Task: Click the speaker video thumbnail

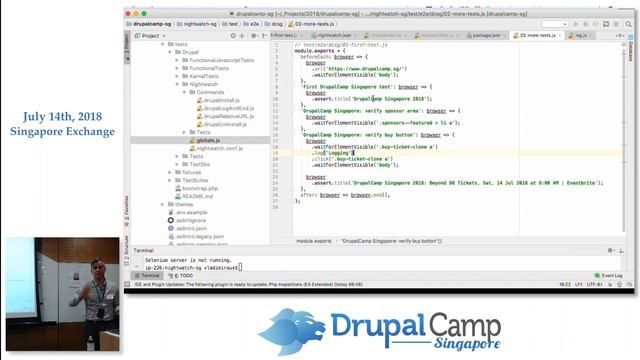Action: [62, 294]
